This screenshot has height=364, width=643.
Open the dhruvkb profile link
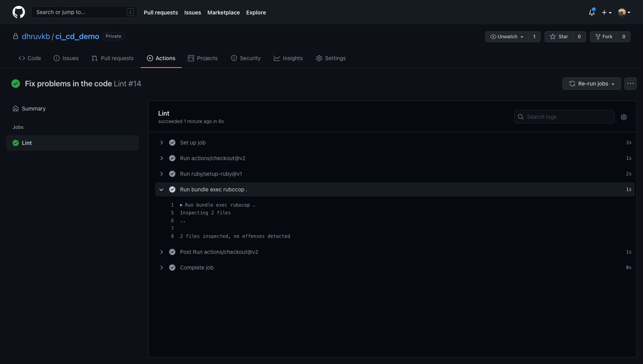[x=36, y=36]
